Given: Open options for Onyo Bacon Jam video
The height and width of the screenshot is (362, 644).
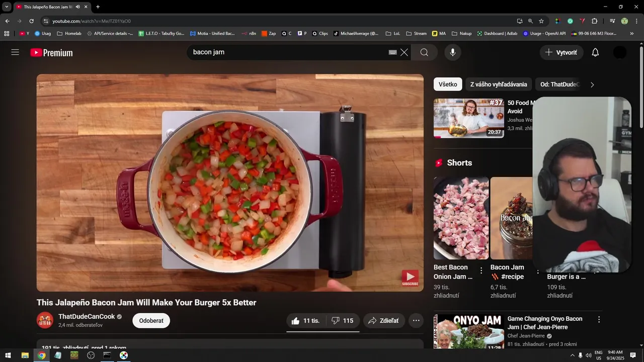Looking at the screenshot, I should click(x=599, y=320).
